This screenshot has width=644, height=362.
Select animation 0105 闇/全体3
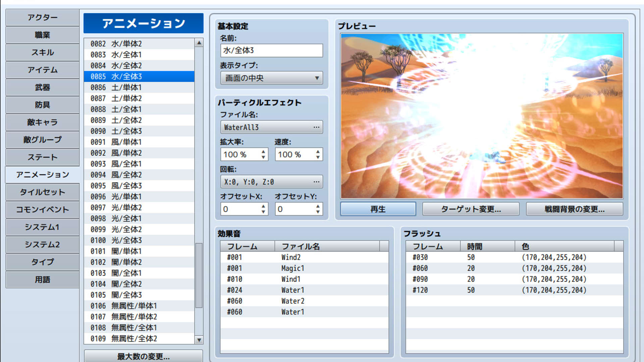[x=139, y=295]
